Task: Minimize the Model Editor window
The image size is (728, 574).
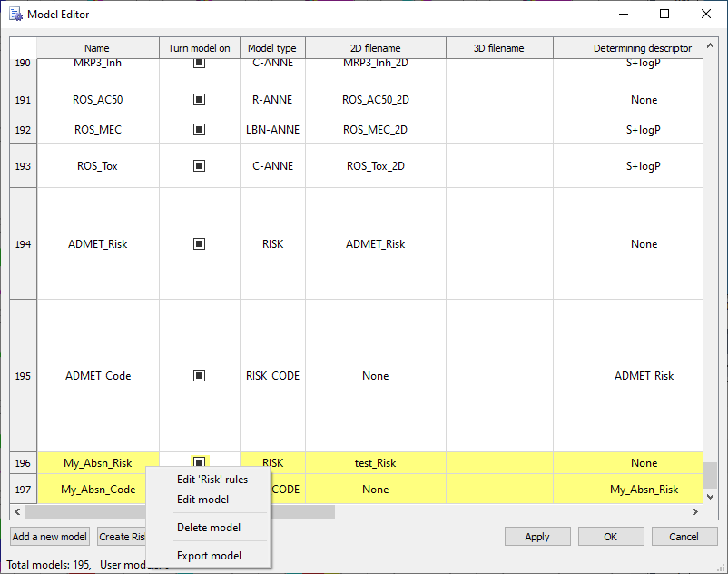Action: pos(624,14)
